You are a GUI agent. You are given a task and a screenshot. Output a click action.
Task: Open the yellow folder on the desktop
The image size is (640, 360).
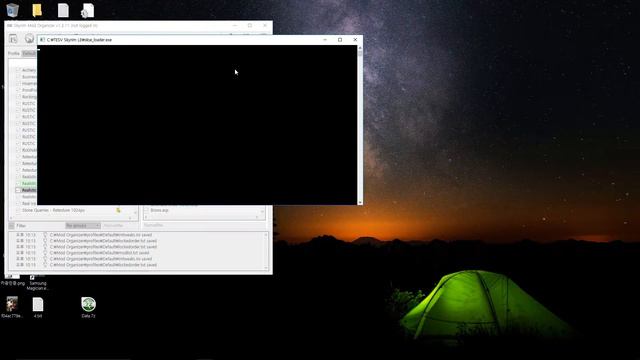37,10
